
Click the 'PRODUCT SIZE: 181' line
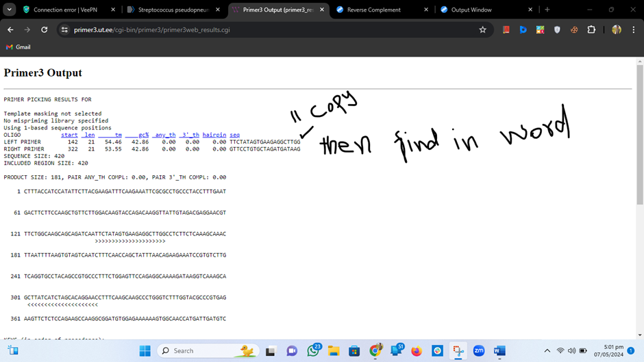pos(115,177)
